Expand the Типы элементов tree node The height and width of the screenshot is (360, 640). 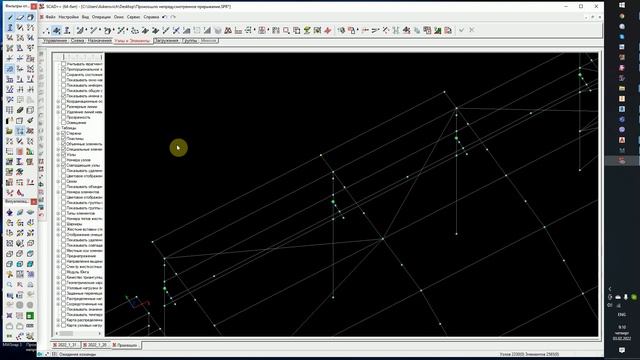coord(58,213)
